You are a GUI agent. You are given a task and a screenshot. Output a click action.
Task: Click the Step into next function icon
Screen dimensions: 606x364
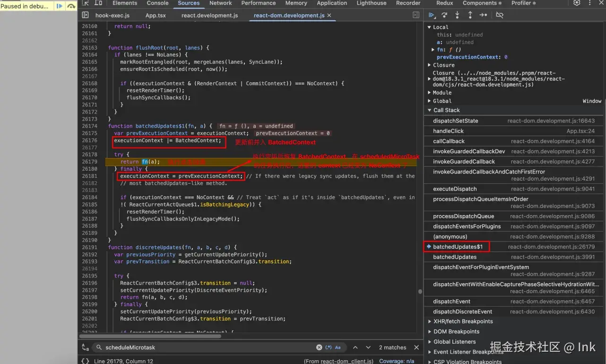457,15
